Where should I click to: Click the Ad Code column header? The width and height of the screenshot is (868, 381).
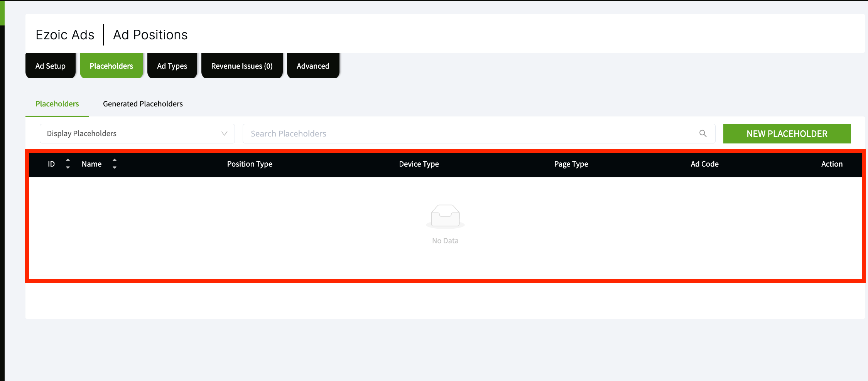click(x=704, y=164)
